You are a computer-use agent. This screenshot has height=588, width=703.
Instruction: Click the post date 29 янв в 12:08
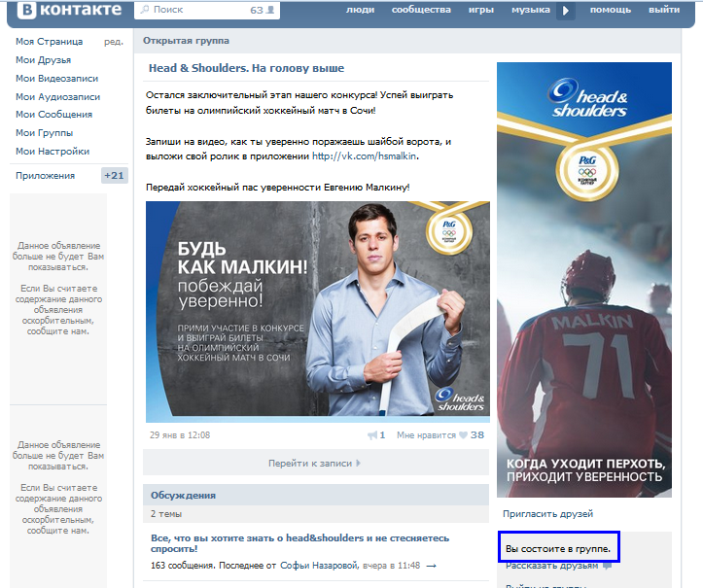coord(180,434)
